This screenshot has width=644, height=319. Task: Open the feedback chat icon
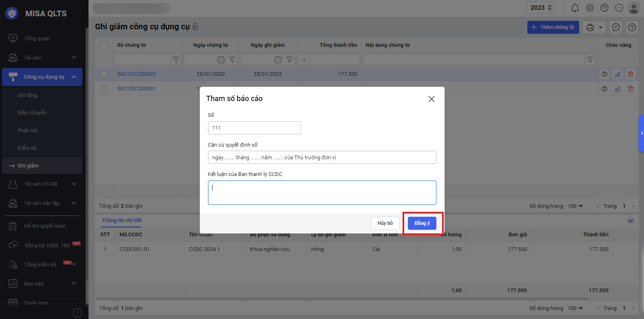coord(616,27)
